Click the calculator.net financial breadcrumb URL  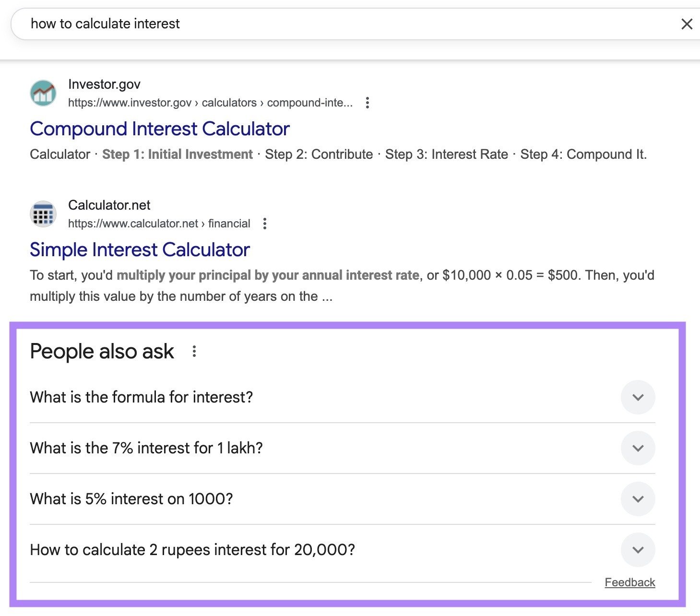(158, 224)
